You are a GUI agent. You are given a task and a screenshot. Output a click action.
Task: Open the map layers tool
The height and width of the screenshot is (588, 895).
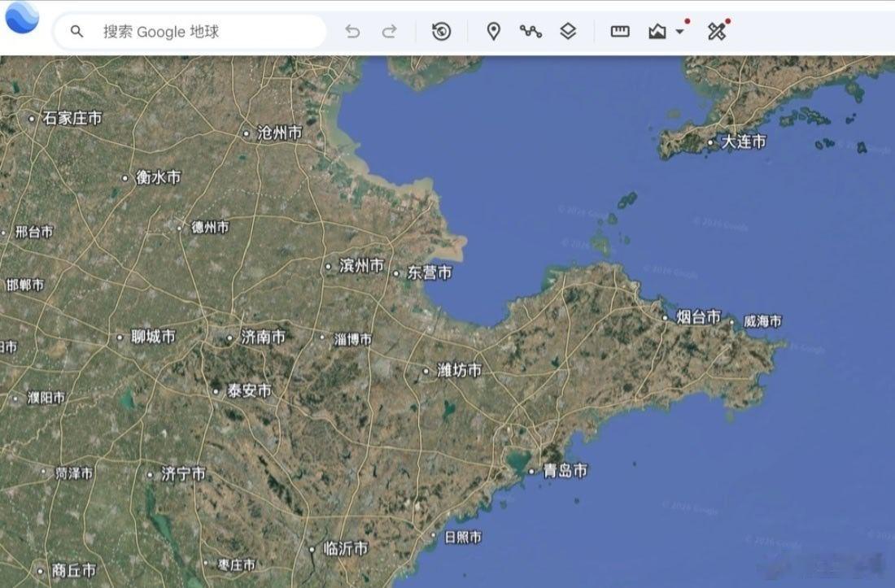tap(568, 32)
